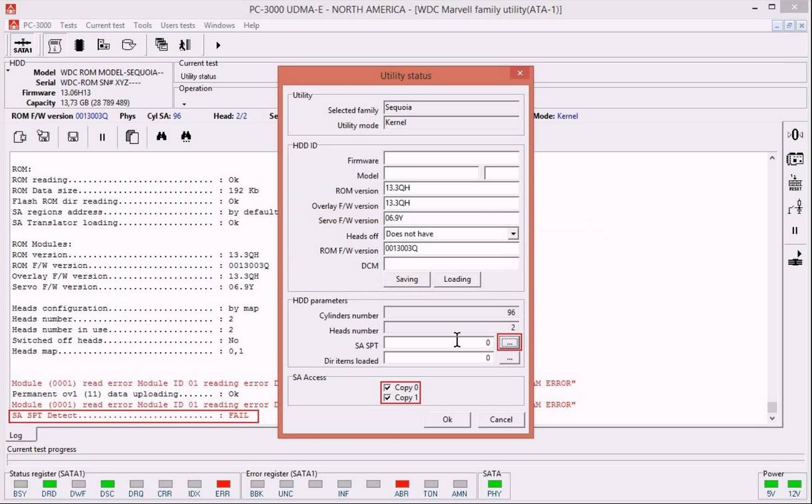Expand the Operation panel arrow

coord(184,104)
